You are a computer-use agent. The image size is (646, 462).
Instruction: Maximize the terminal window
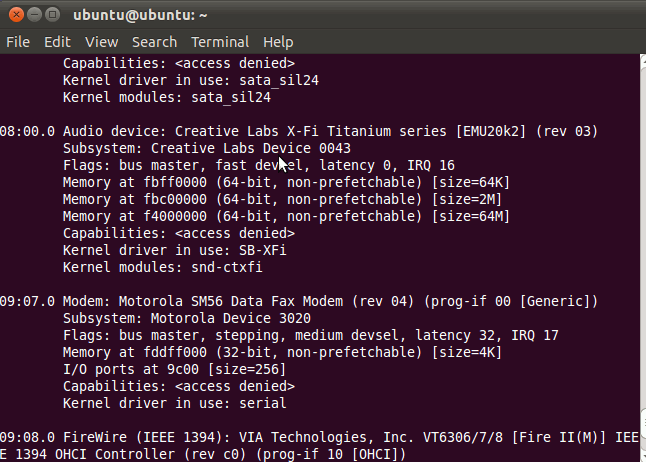[52, 15]
